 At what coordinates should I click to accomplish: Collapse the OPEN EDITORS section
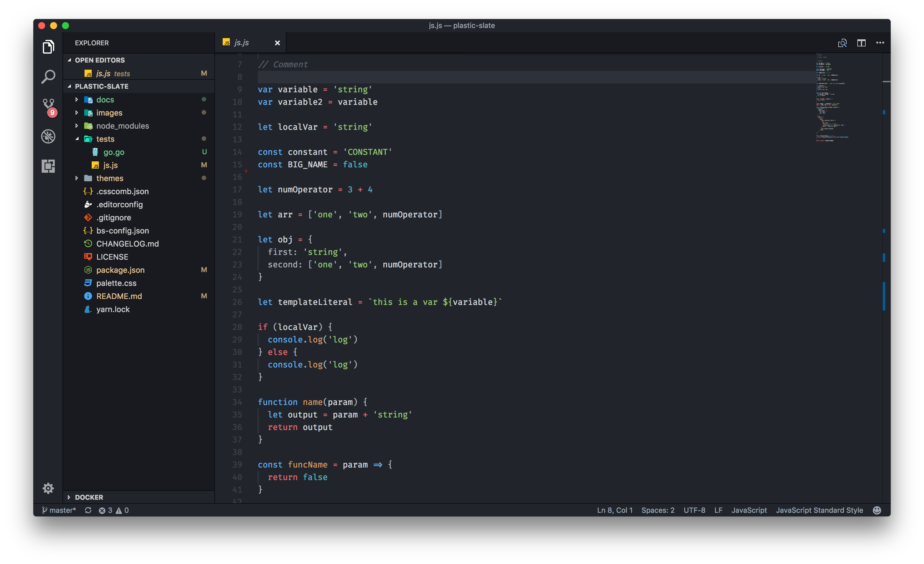99,60
